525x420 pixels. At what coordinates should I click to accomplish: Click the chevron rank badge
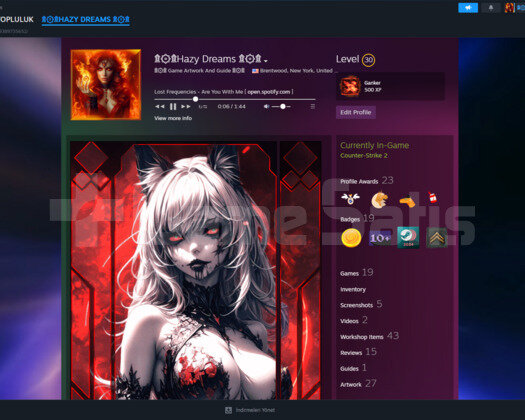point(437,238)
